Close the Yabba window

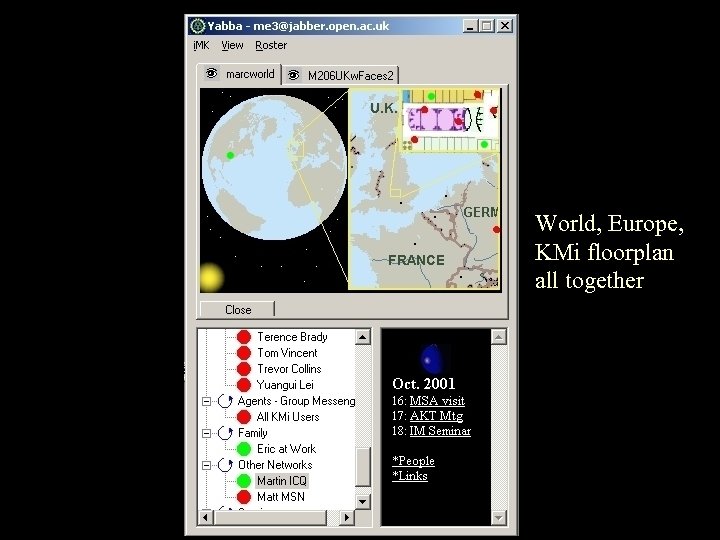pyautogui.click(x=505, y=26)
